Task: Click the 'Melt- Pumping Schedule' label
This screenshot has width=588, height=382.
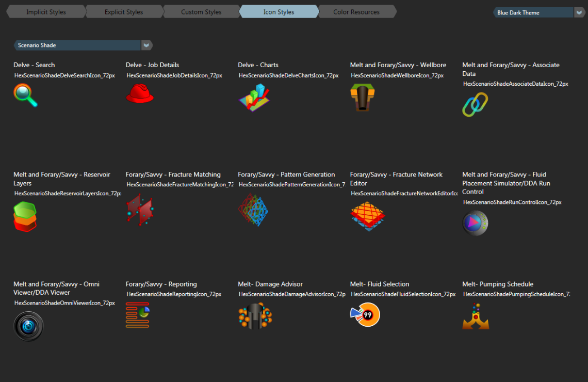Action: 498,284
